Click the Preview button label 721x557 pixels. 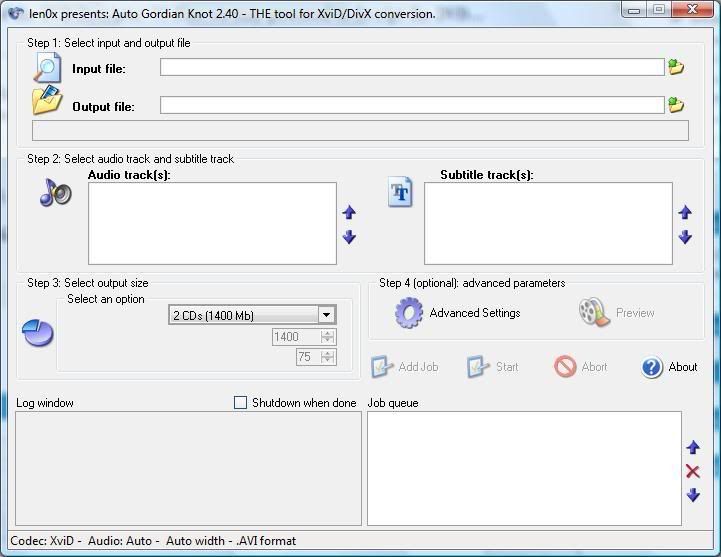[635, 313]
